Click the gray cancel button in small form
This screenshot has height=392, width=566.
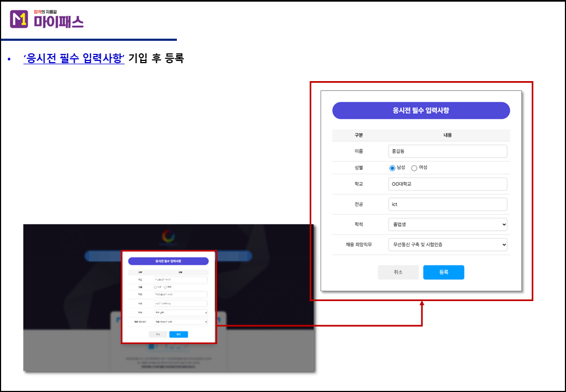coord(158,334)
